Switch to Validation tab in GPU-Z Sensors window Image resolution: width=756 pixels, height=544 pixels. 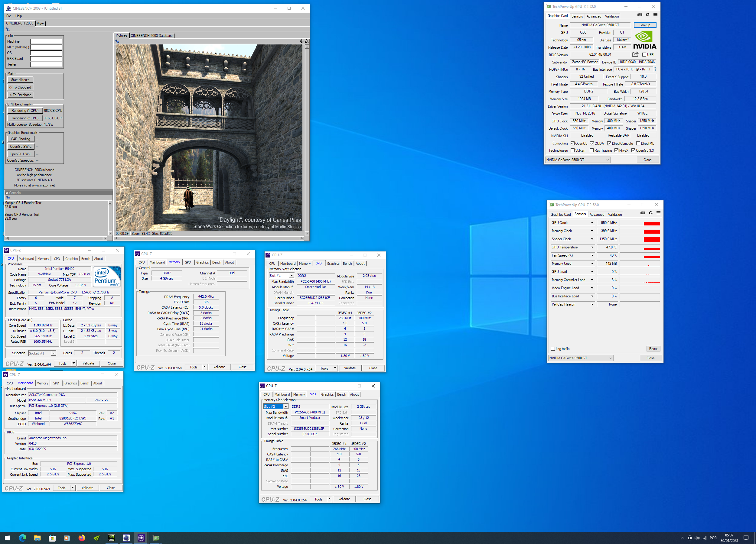coord(615,215)
